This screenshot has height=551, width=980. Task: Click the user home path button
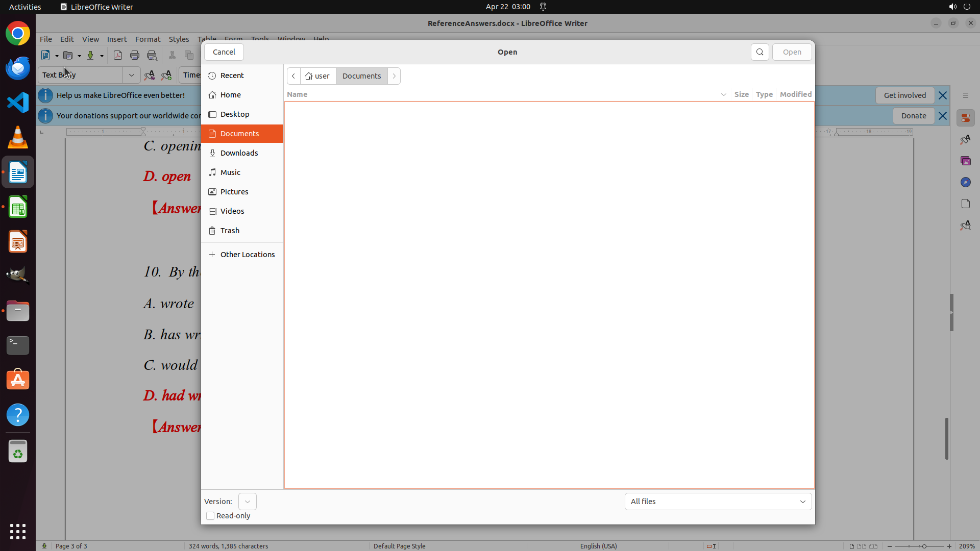pos(318,76)
